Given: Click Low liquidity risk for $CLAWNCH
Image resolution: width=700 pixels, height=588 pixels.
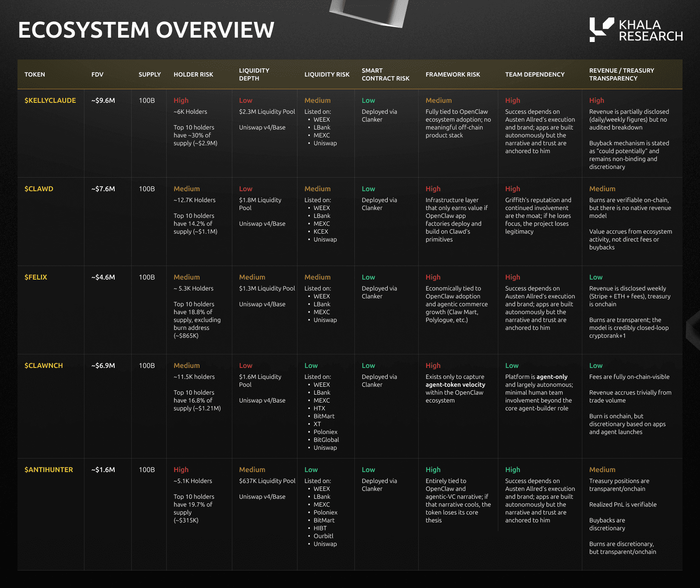Looking at the screenshot, I should pos(311,365).
